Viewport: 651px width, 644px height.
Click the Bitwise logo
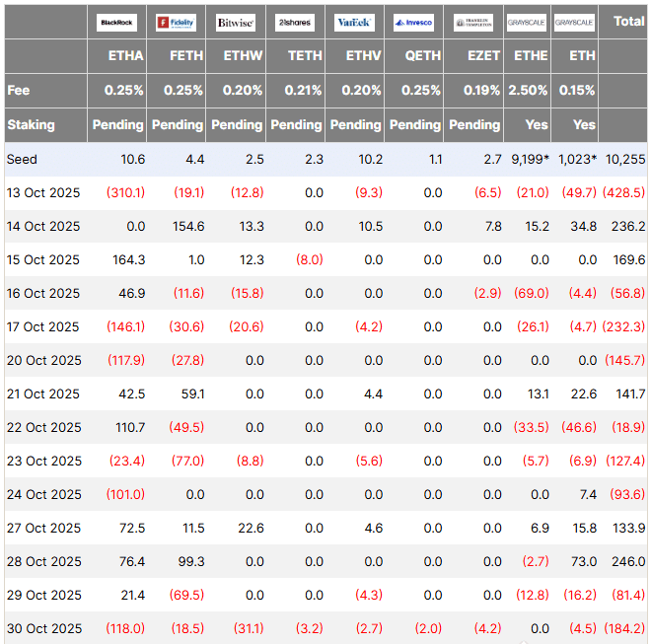point(236,23)
